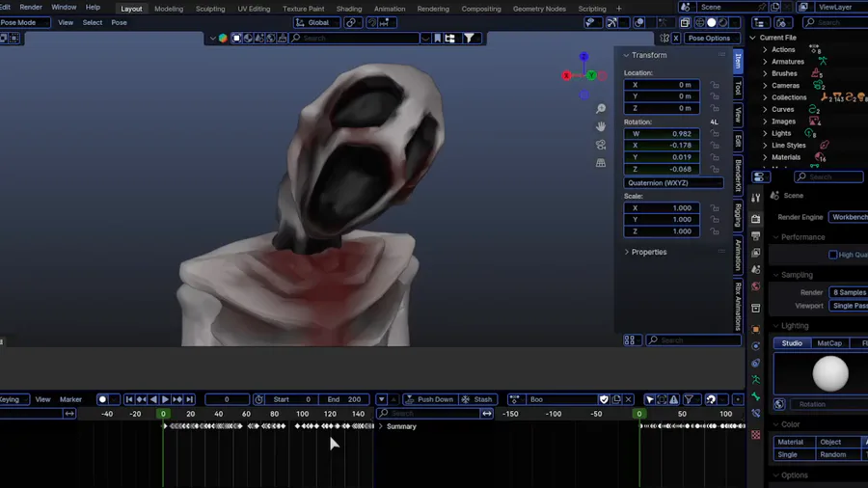Expand Armatures in outliner

coord(765,62)
